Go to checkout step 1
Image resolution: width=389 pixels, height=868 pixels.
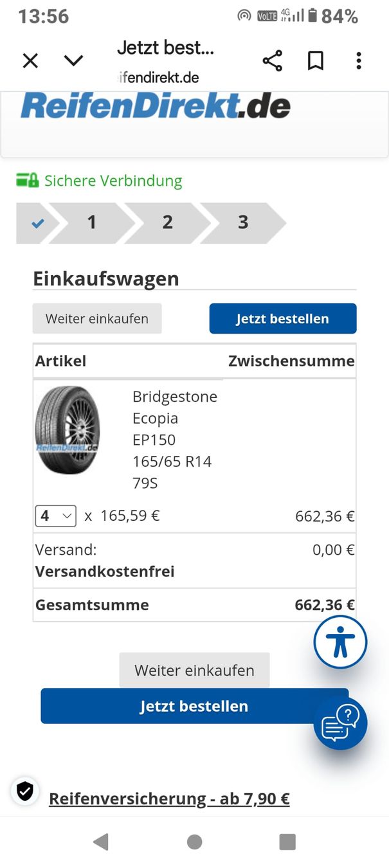pos(92,222)
